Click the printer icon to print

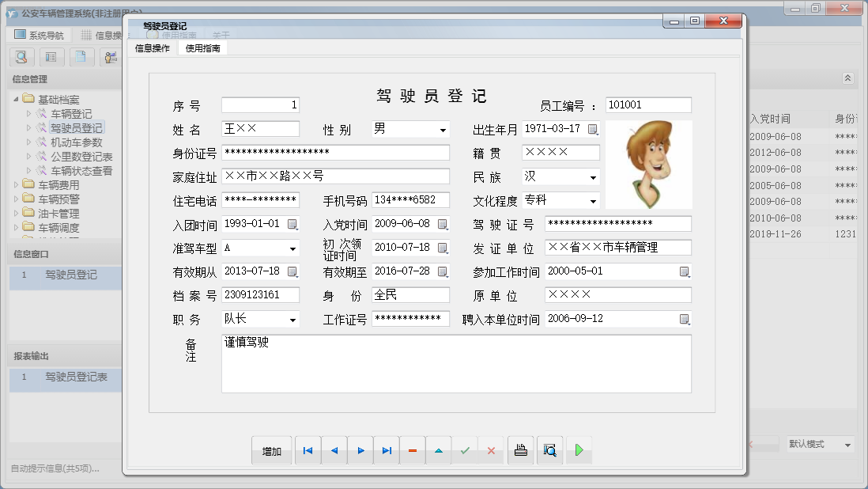(520, 451)
